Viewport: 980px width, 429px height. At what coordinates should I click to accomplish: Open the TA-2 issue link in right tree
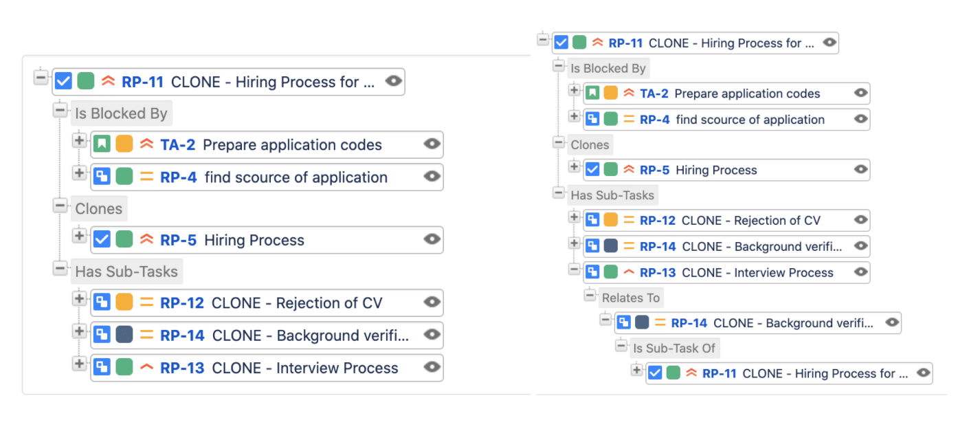tap(654, 93)
